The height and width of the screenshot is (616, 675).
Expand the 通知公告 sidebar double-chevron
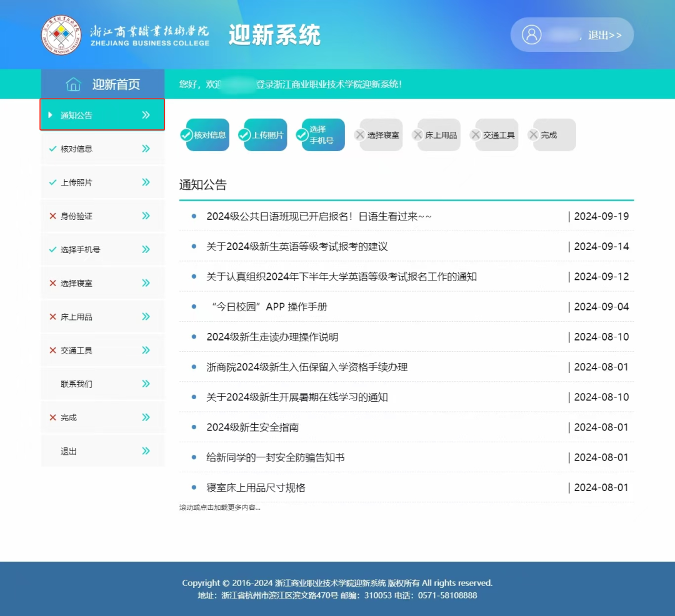(146, 115)
